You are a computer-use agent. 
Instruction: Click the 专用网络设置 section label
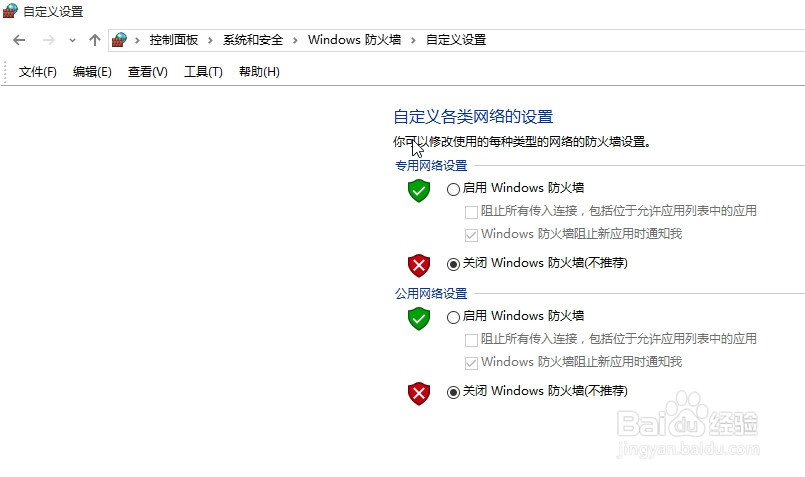pyautogui.click(x=431, y=165)
